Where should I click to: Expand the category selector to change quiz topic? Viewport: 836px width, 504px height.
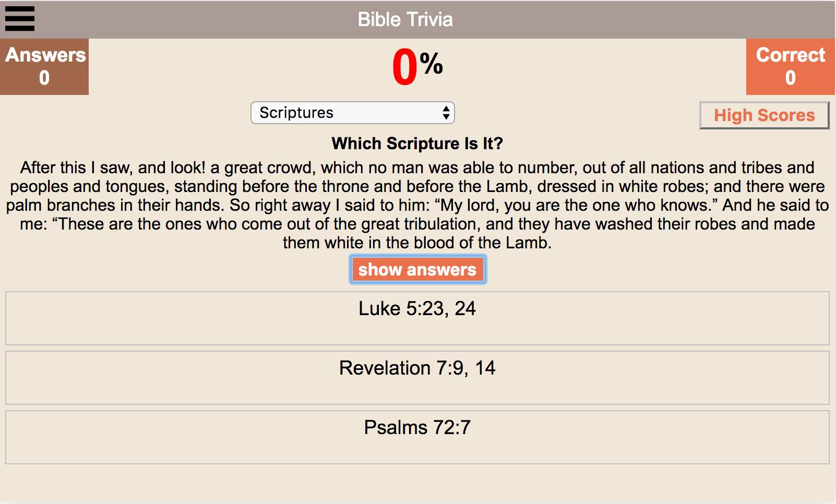click(353, 112)
